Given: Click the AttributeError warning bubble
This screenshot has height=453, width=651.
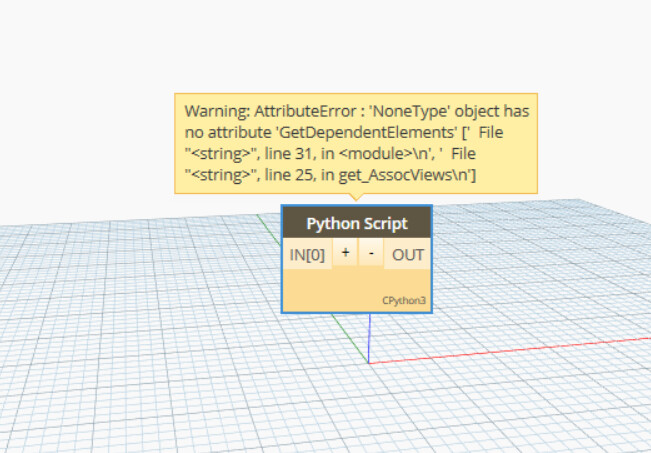Looking at the screenshot, I should [x=356, y=143].
